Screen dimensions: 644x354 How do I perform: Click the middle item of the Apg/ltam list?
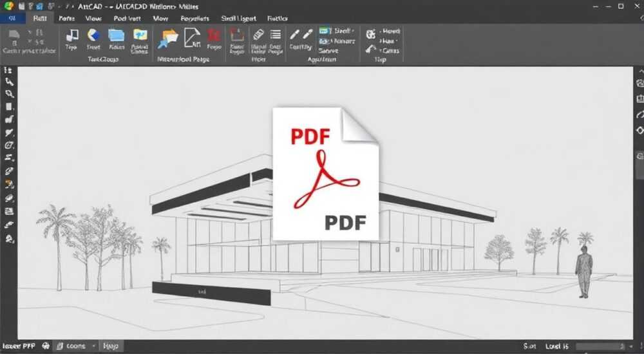tap(336, 41)
